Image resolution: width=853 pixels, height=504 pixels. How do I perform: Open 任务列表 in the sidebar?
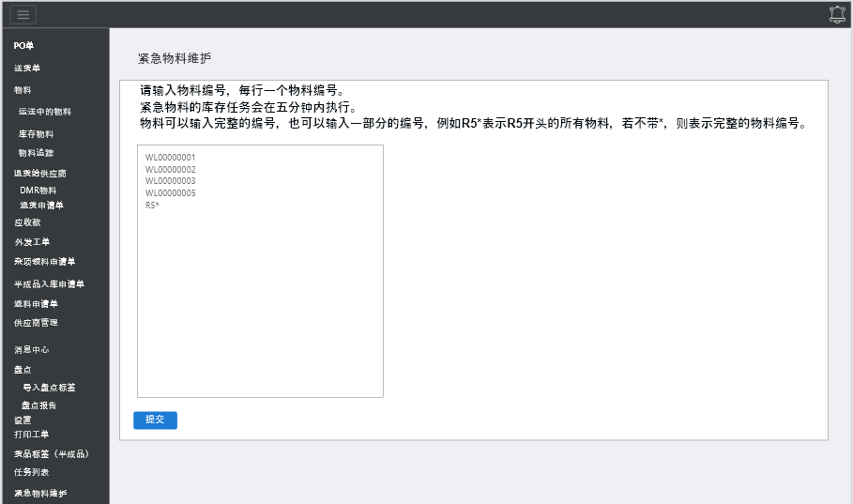pos(32,472)
